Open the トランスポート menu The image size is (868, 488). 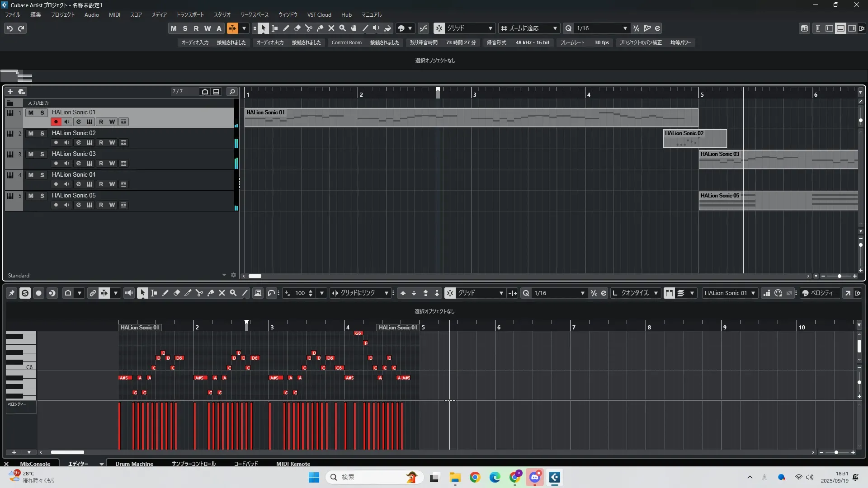pos(190,15)
